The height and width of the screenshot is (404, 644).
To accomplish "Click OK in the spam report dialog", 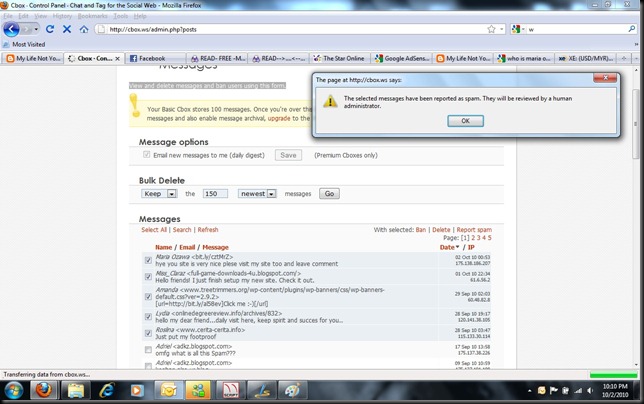I will tap(465, 121).
